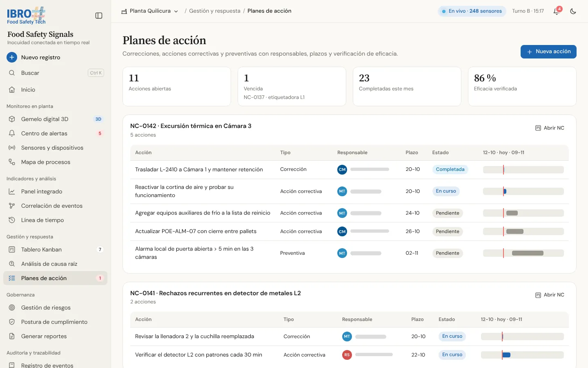Open notifications bell with 4 badge
The width and height of the screenshot is (588, 368).
[556, 11]
